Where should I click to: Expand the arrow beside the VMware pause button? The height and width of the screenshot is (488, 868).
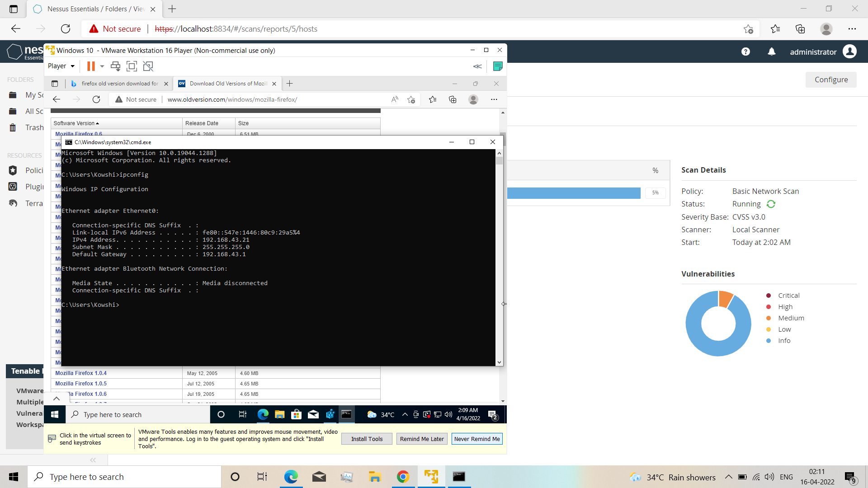(102, 66)
